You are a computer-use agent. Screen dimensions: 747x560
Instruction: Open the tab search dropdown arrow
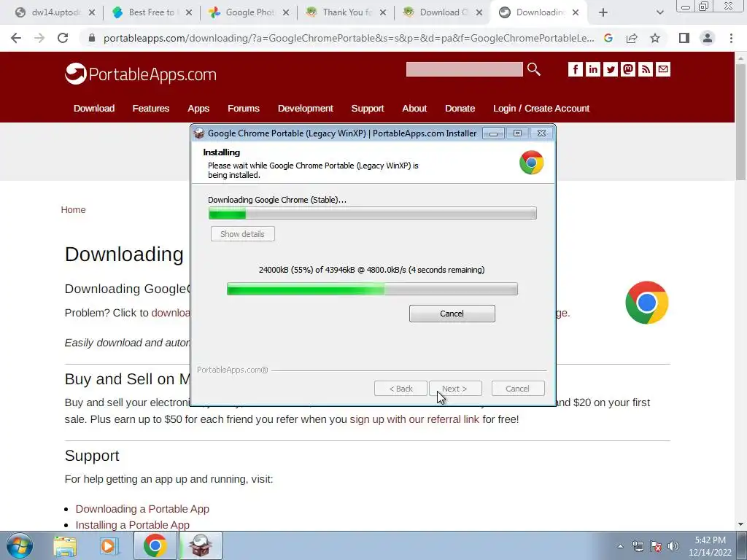(659, 12)
